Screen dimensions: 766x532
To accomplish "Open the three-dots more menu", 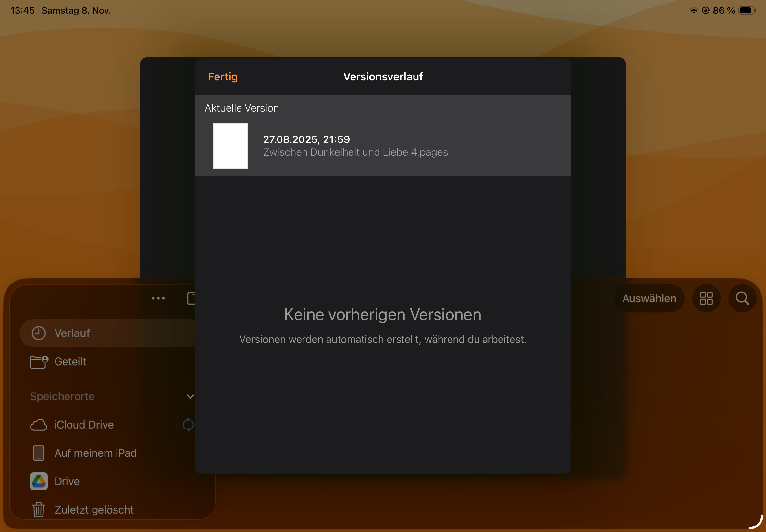I will (158, 298).
